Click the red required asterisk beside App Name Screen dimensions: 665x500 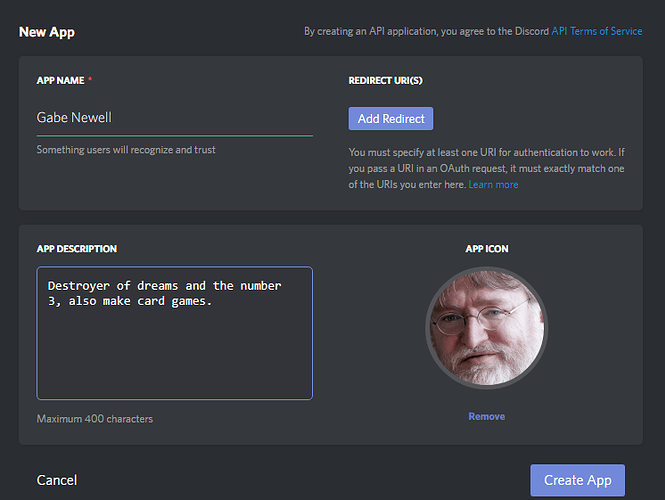(90, 79)
